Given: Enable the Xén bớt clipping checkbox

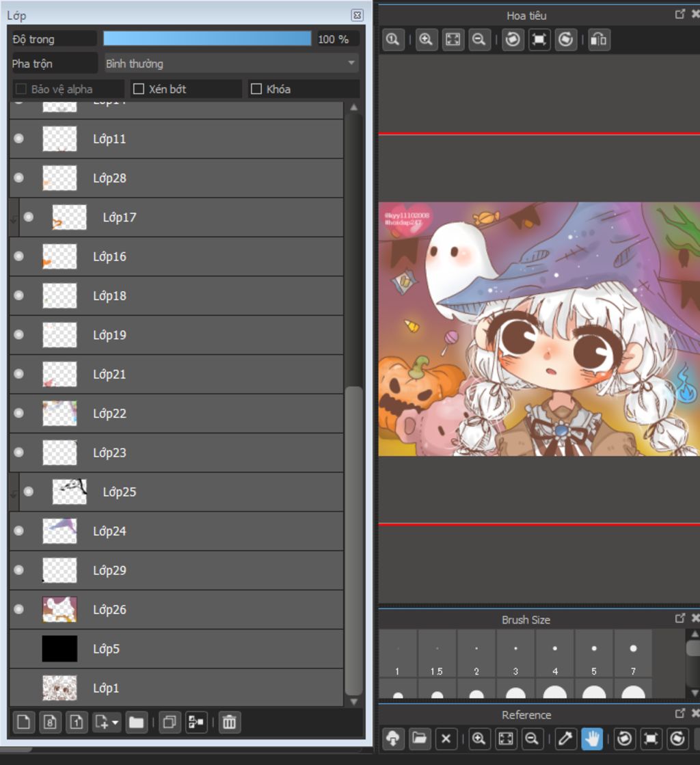Looking at the screenshot, I should (139, 89).
